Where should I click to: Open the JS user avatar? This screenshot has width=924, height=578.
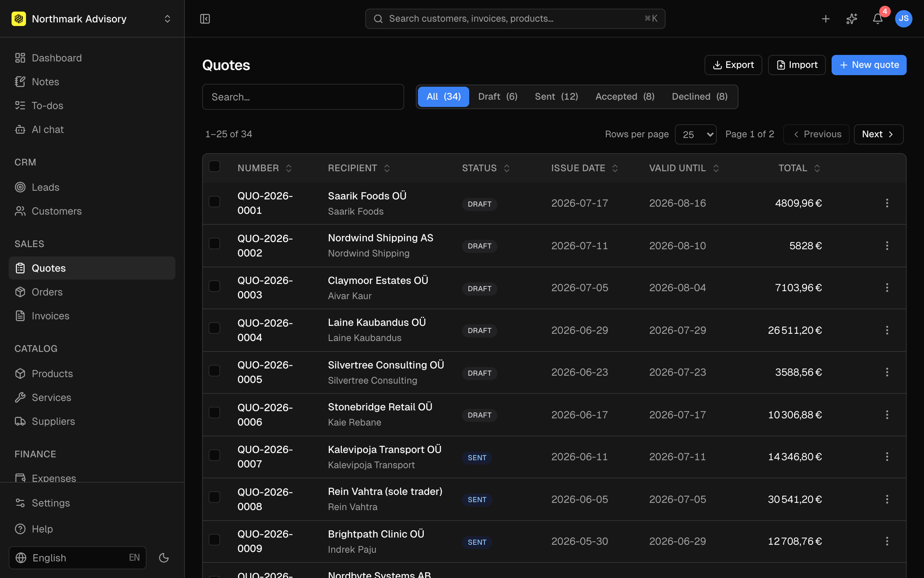pyautogui.click(x=904, y=19)
